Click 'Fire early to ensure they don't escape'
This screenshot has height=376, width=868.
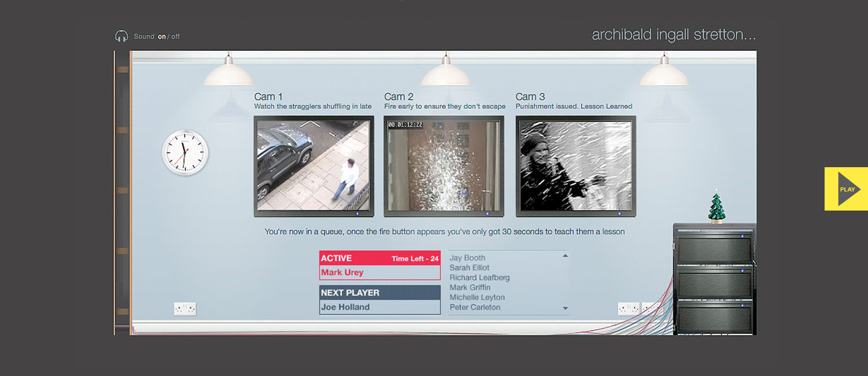click(445, 106)
